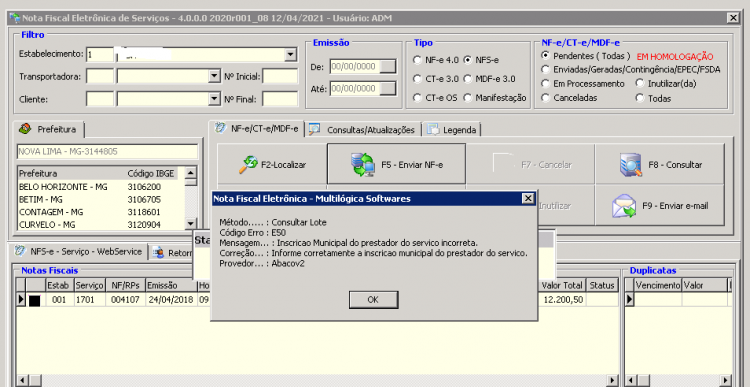Click the F2-Localizar magnifier icon
Image resolution: width=750 pixels, height=387 pixels.
pyautogui.click(x=248, y=165)
